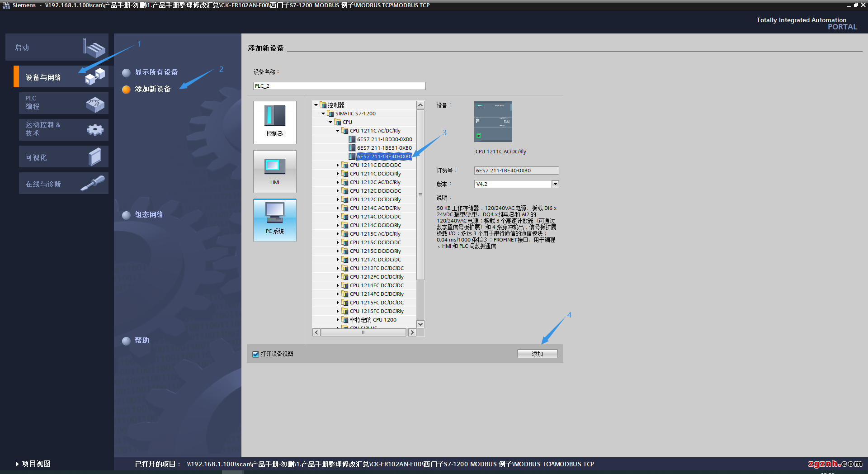This screenshot has height=474, width=868.
Task: Open 运动控制 & 技术 portal section
Action: [x=63, y=129]
